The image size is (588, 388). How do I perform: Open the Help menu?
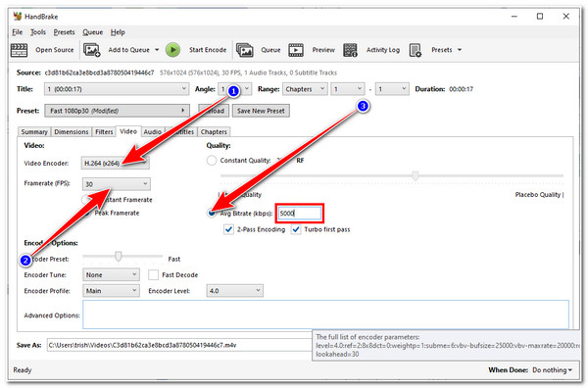tap(118, 32)
